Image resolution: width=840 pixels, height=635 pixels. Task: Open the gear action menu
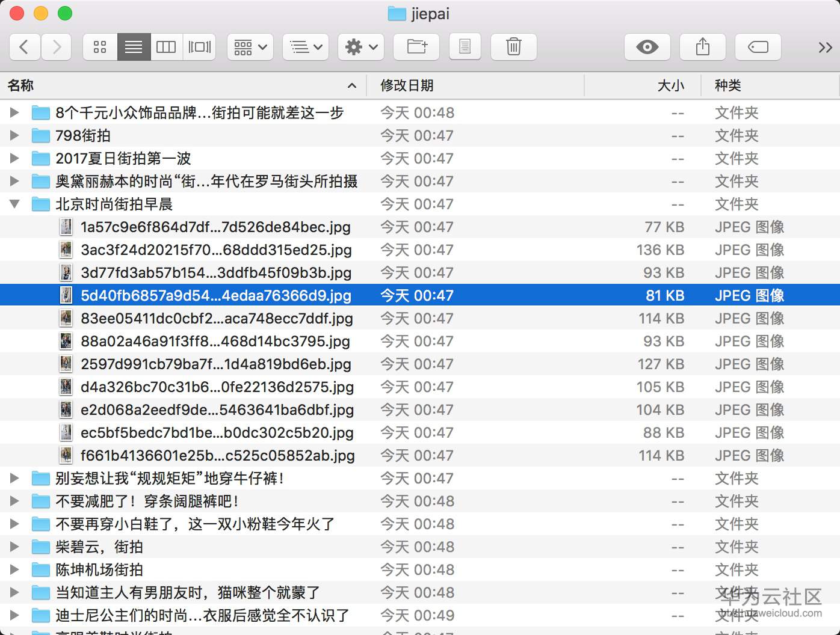[361, 47]
